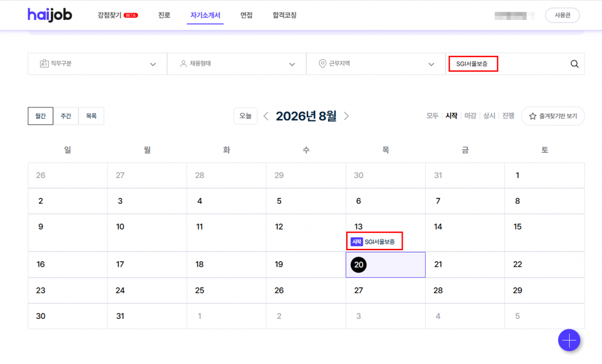Click the 채용형태 person icon

coord(183,63)
